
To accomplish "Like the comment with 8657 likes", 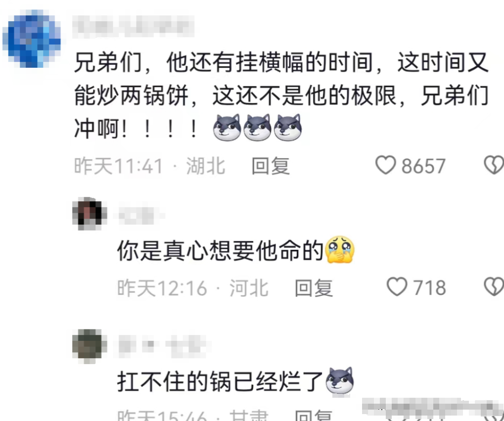I will tap(386, 165).
